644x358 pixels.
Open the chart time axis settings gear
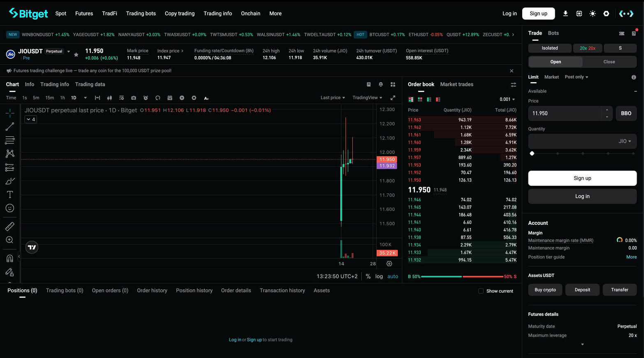[389, 264]
